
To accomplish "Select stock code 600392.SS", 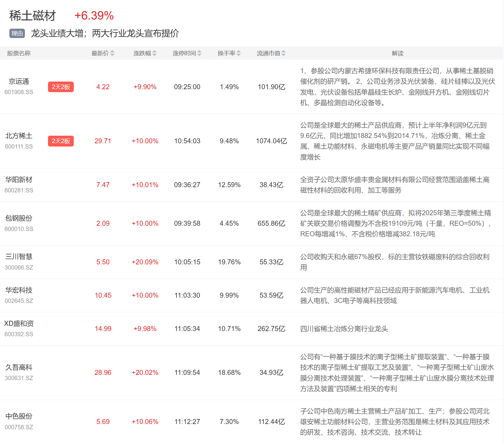I will pyautogui.click(x=19, y=334).
